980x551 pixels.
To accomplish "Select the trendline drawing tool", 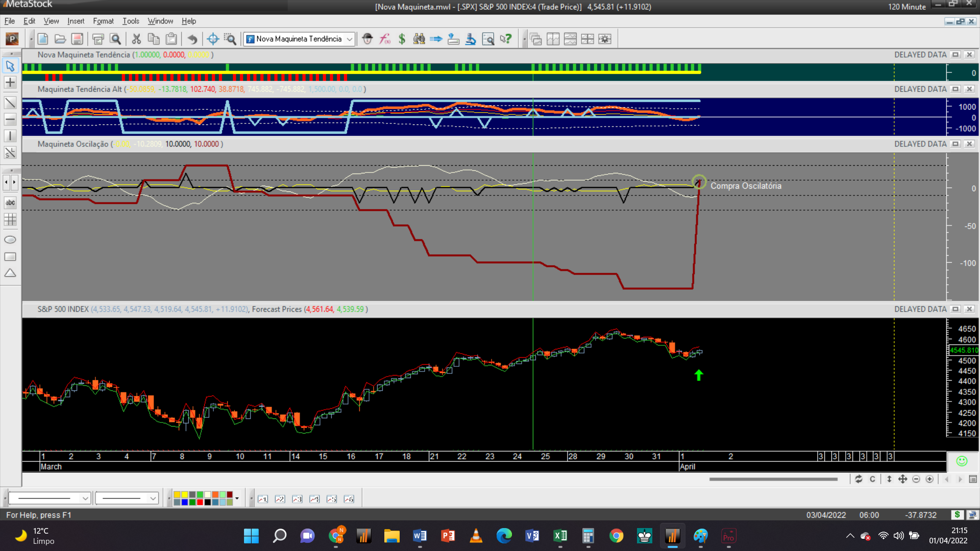I will point(10,103).
